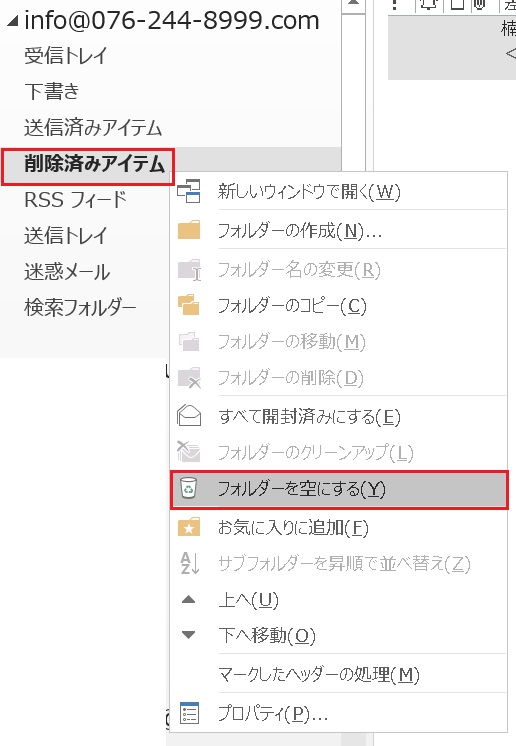Click the recycle bin empty folder icon
The height and width of the screenshot is (746, 516).
point(189,489)
